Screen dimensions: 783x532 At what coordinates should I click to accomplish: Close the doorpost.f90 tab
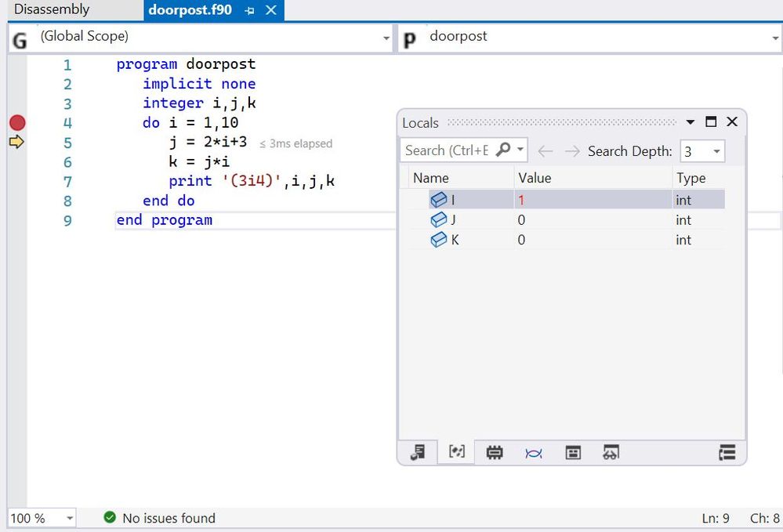(x=270, y=10)
